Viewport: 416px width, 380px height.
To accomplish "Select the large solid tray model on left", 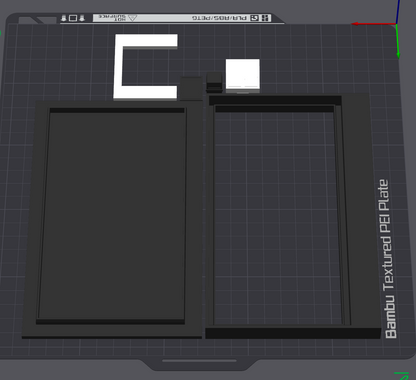I will pyautogui.click(x=112, y=219).
